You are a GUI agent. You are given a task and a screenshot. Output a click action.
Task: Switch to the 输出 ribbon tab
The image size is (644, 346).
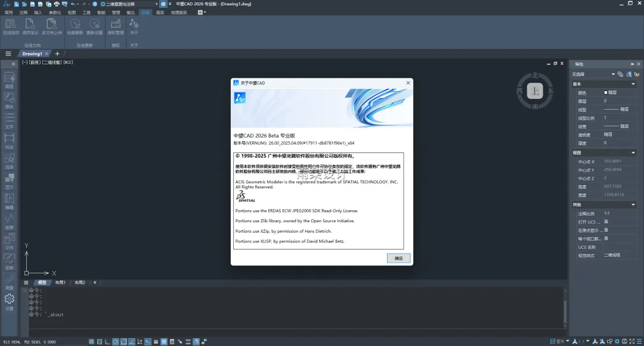point(131,13)
